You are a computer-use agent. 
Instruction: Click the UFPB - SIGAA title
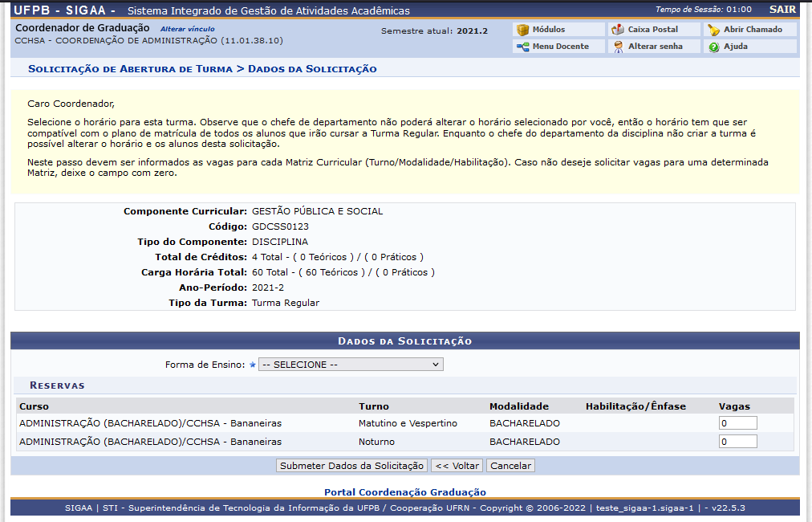[64, 10]
